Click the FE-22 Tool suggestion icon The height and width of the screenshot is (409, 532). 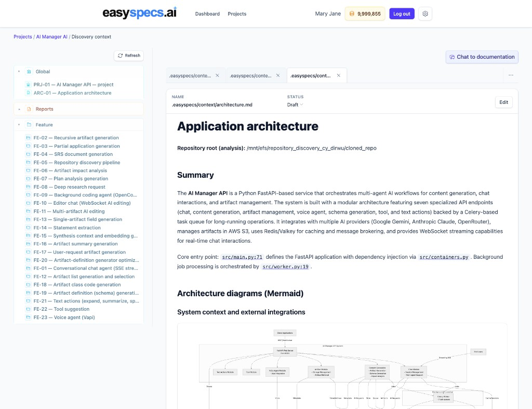[x=28, y=309]
